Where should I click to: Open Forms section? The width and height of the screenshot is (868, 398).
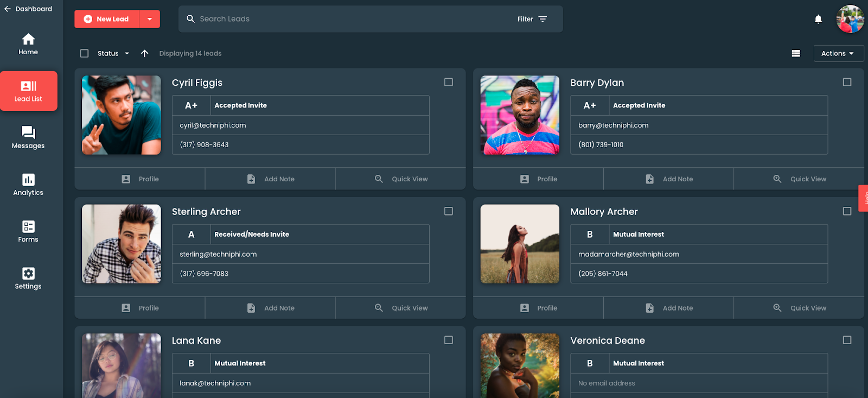(28, 232)
